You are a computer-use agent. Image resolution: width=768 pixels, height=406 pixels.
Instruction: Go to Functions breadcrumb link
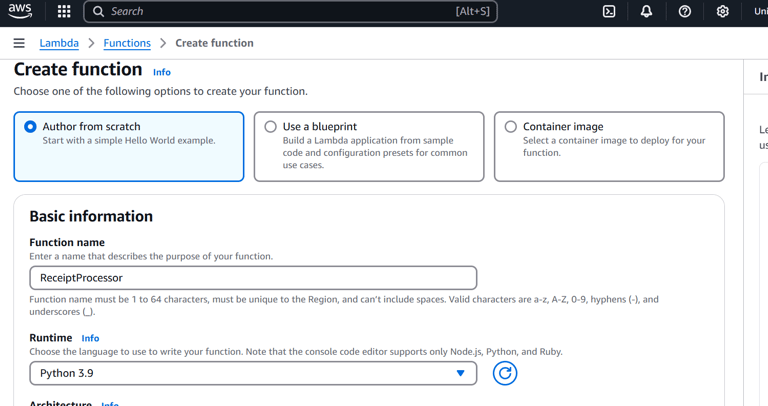pos(127,43)
